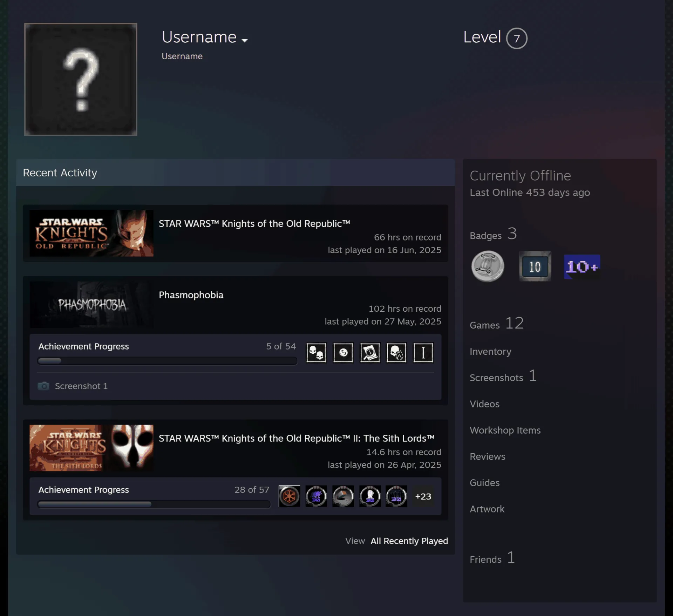Open the Friends 1 list
Screen dimensions: 673x616
(492, 558)
